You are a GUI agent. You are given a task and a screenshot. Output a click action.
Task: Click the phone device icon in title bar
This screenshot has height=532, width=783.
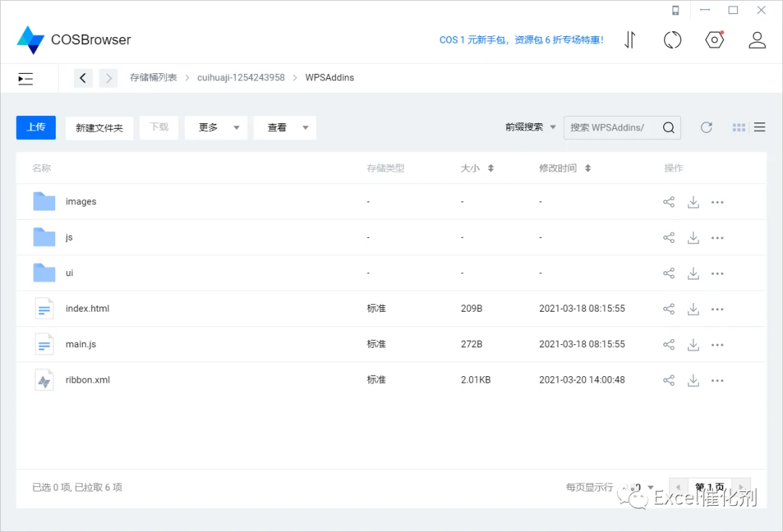[x=675, y=10]
